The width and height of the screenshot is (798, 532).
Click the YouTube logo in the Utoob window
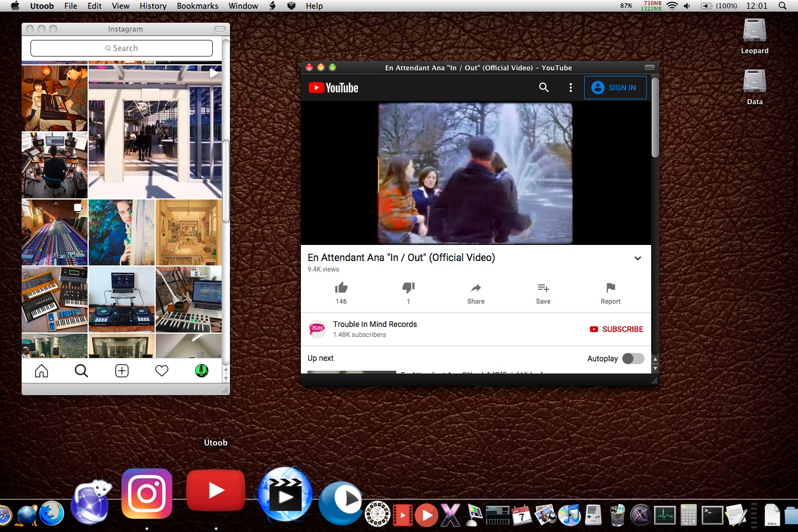333,88
